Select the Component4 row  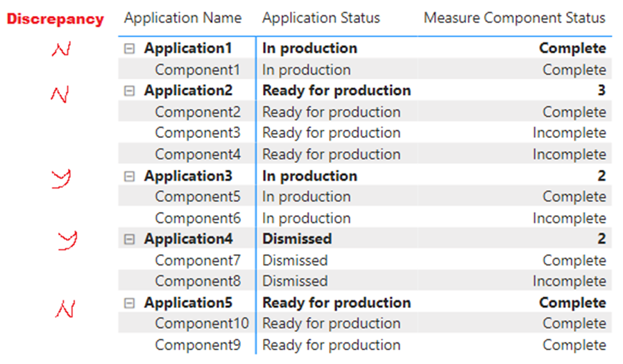tap(365, 154)
